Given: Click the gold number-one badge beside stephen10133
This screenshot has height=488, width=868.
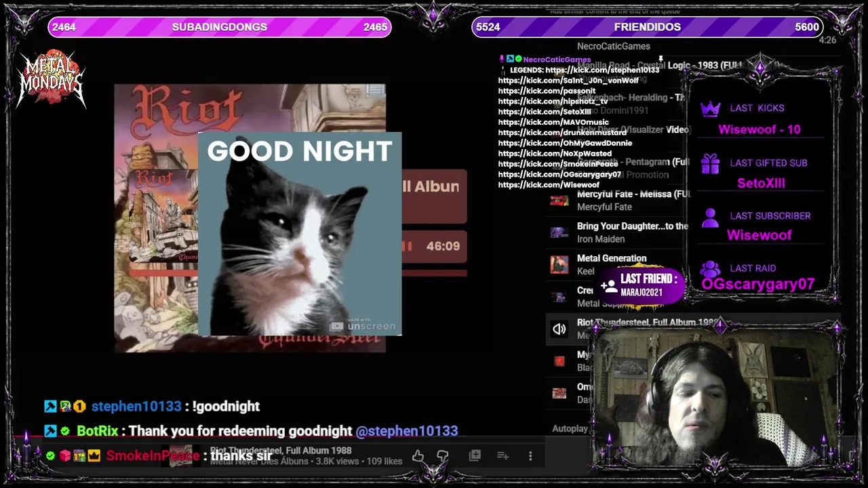Looking at the screenshot, I should (80, 407).
